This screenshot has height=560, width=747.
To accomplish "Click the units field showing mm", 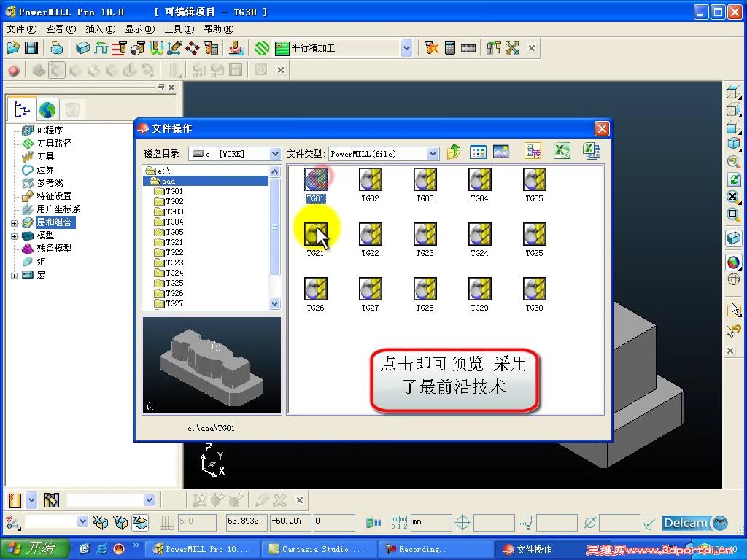I will [430, 522].
